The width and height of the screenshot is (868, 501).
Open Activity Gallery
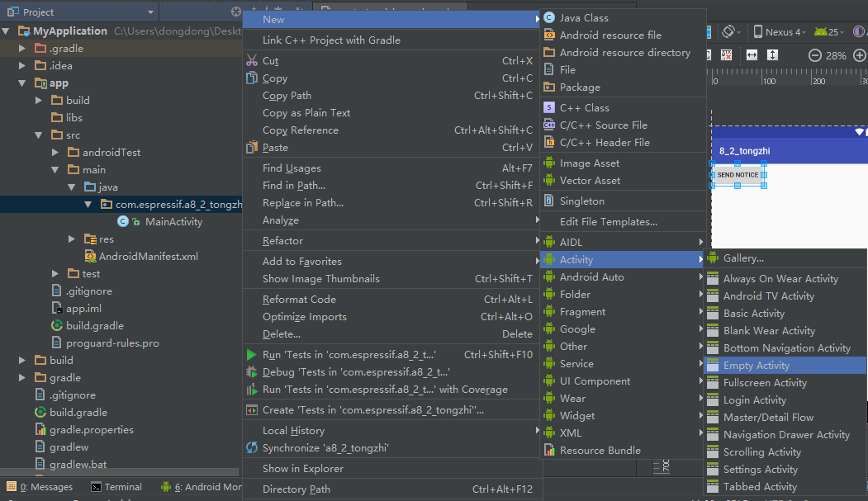pyautogui.click(x=785, y=258)
